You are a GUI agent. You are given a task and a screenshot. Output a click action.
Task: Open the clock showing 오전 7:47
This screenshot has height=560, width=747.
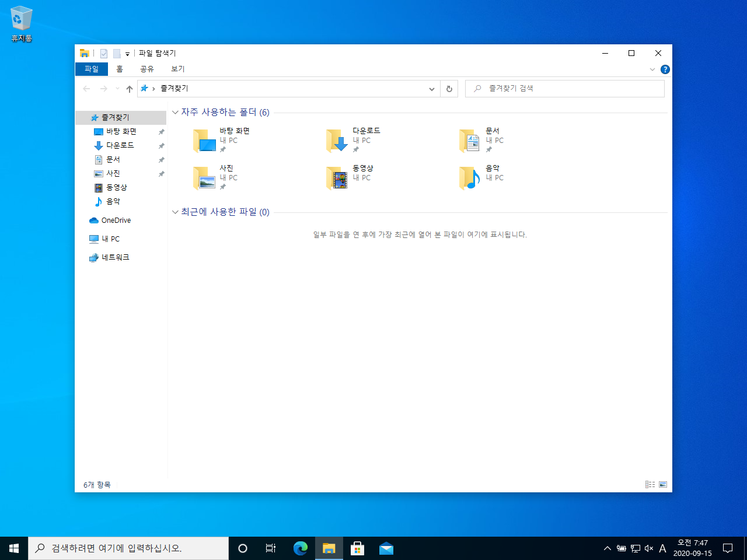click(x=693, y=548)
